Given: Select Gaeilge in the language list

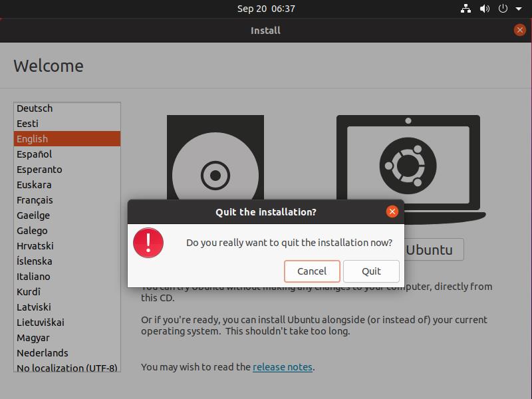Looking at the screenshot, I should (x=67, y=215).
